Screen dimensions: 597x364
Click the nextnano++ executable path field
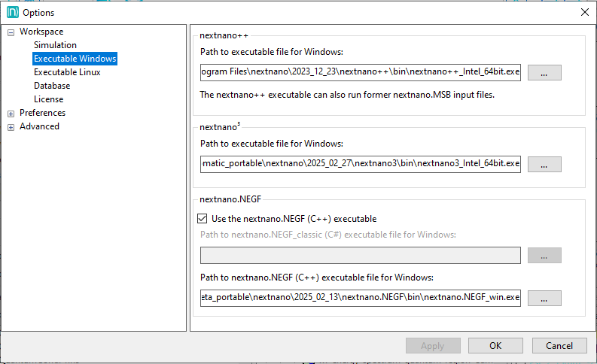click(360, 72)
